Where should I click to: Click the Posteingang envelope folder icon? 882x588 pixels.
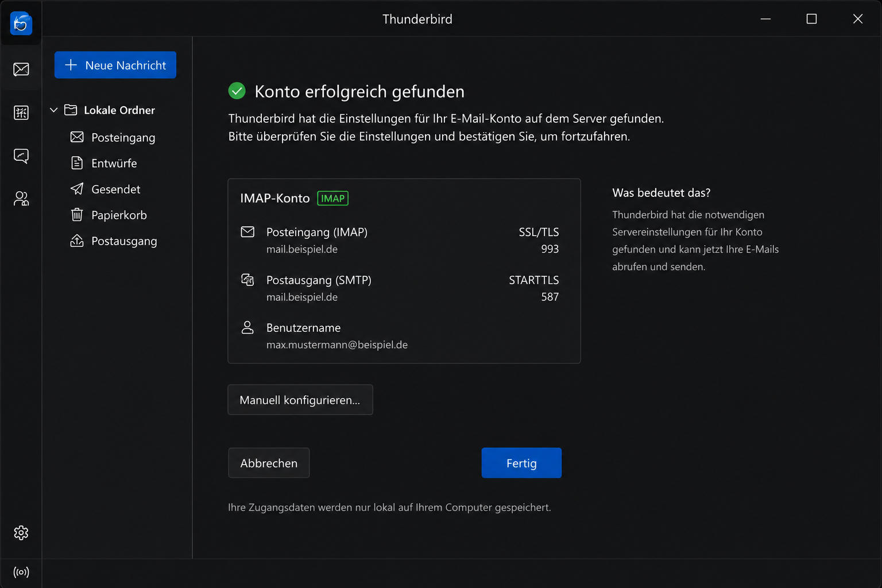click(77, 137)
